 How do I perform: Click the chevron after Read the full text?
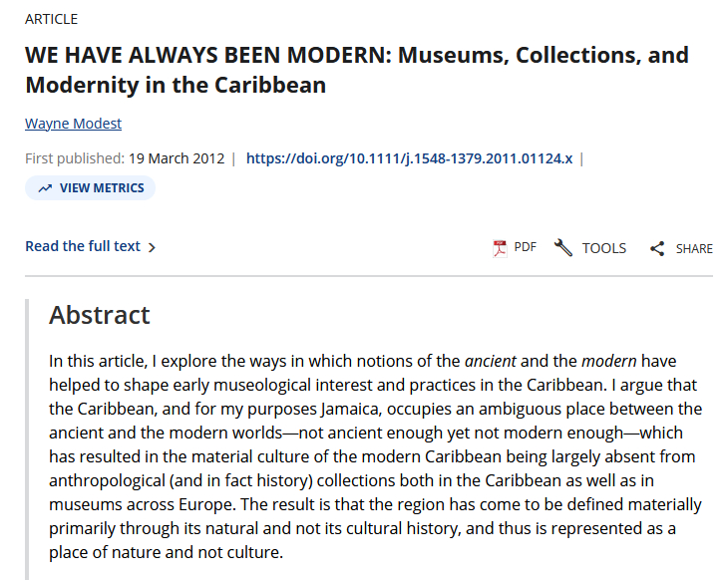pyautogui.click(x=152, y=247)
